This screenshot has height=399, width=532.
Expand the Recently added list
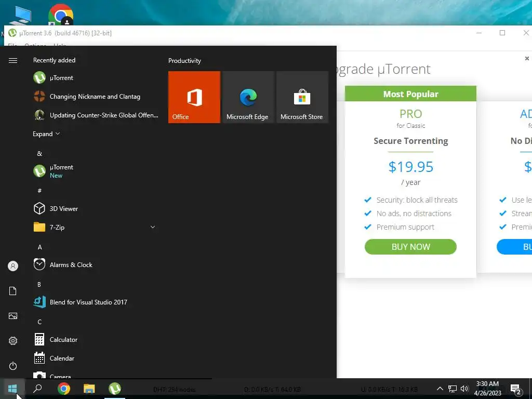pyautogui.click(x=46, y=134)
